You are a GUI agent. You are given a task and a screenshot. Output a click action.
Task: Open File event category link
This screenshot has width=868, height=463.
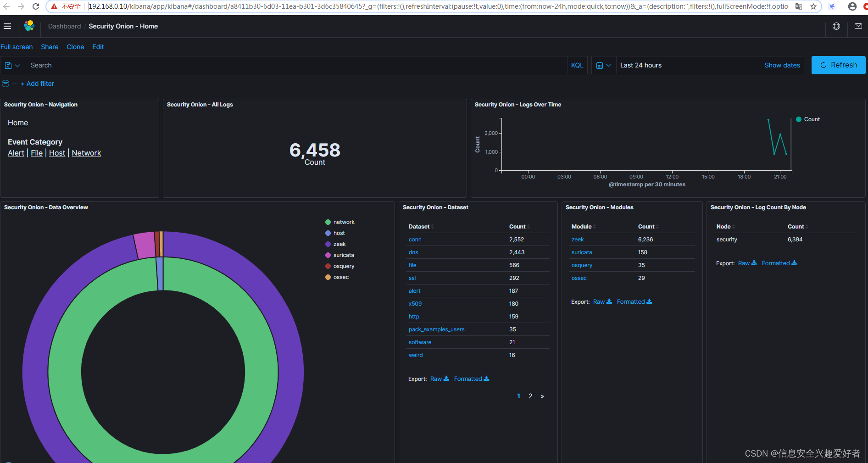click(x=37, y=153)
